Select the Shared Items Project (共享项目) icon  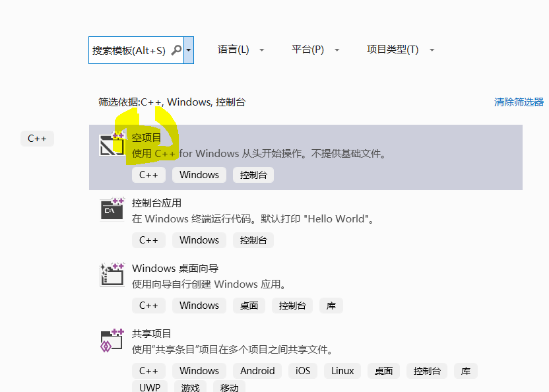click(x=112, y=340)
